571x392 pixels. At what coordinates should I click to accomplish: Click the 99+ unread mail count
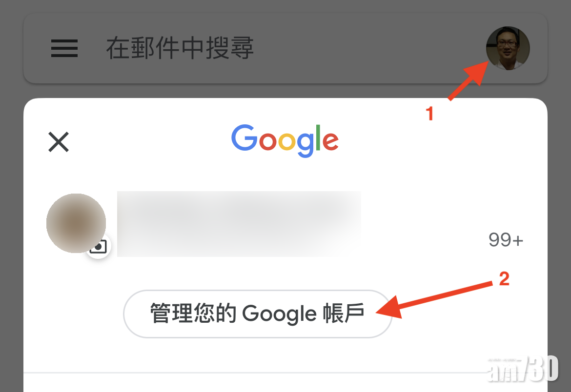(x=506, y=240)
